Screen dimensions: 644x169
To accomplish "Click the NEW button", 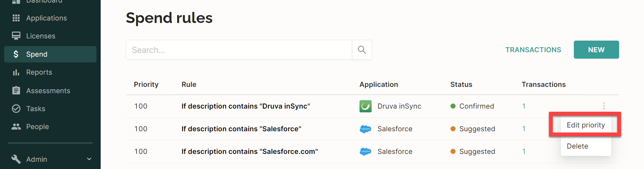I will point(596,50).
